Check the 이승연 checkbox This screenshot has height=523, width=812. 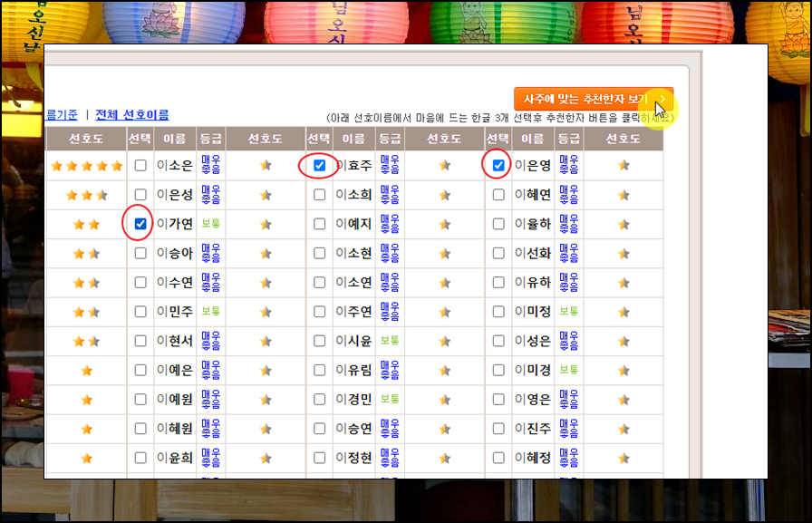pyautogui.click(x=320, y=429)
